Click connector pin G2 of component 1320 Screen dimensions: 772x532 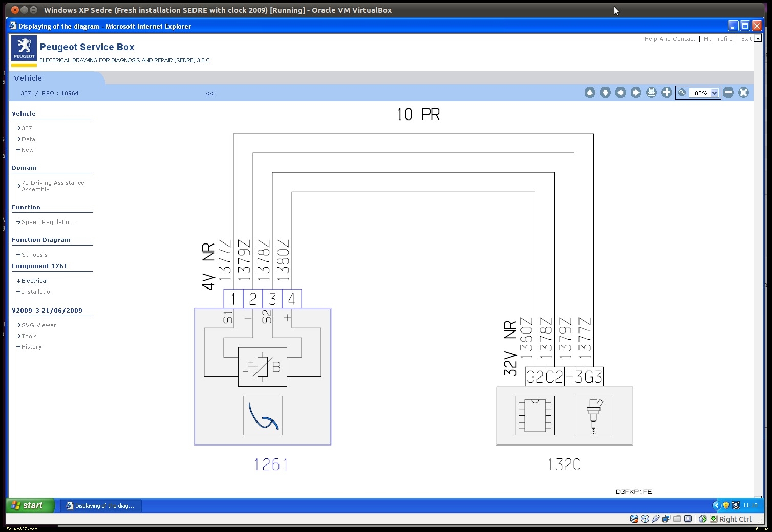pos(535,377)
